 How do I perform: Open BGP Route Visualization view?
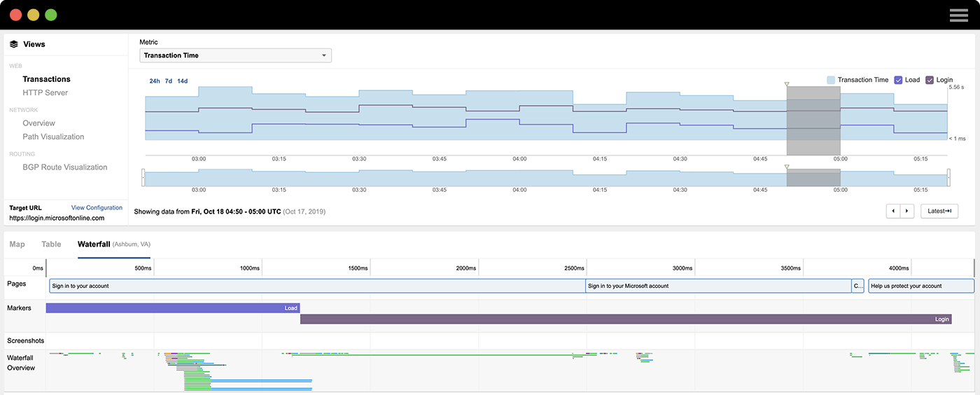(64, 167)
